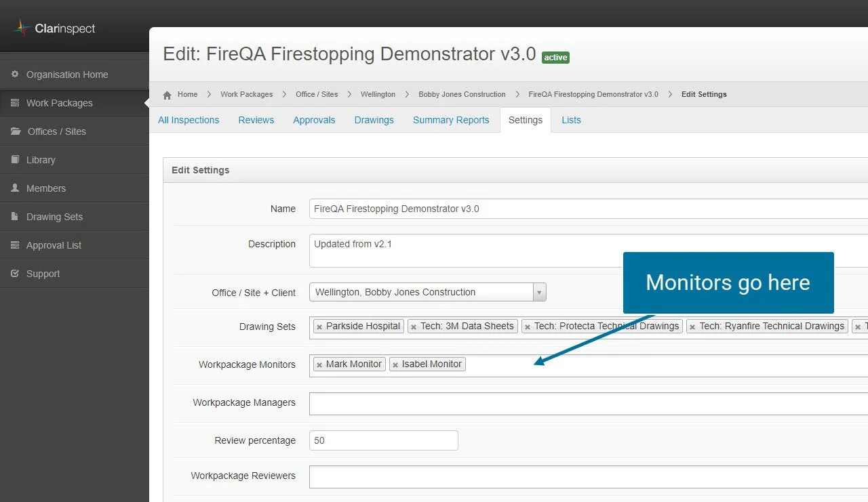Click Wellington breadcrumb link
This screenshot has width=868, height=502.
(x=378, y=94)
